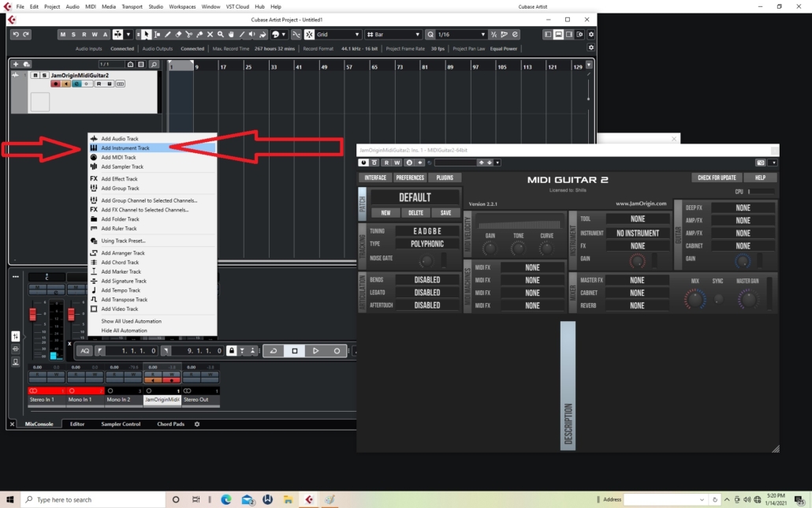Open the TYPE Polyphonic selector
The height and width of the screenshot is (508, 812).
427,244
